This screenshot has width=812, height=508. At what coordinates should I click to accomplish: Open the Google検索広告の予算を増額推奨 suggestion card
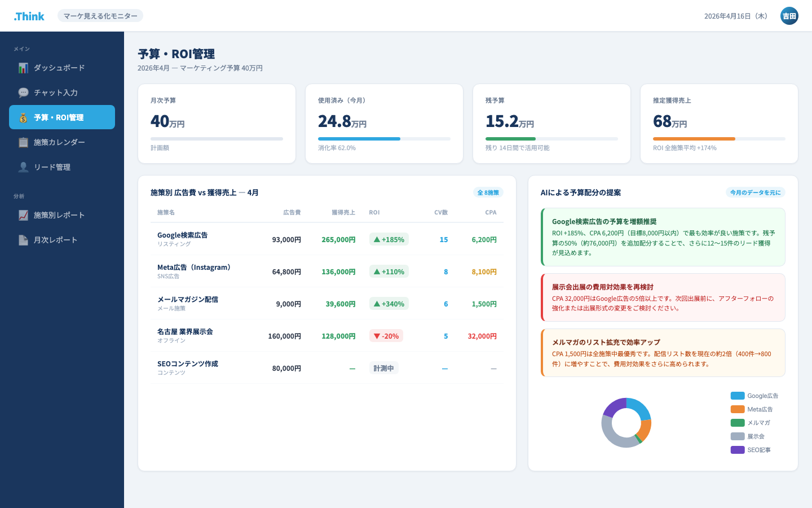663,237
